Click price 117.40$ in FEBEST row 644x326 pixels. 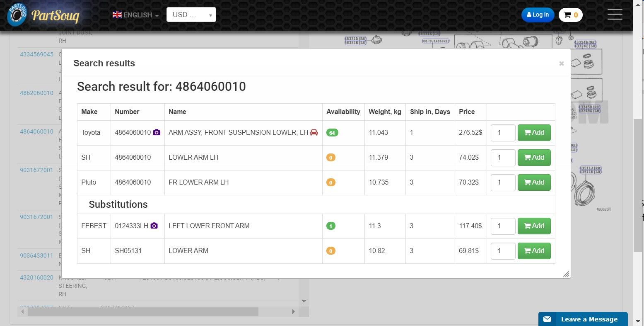[470, 226]
